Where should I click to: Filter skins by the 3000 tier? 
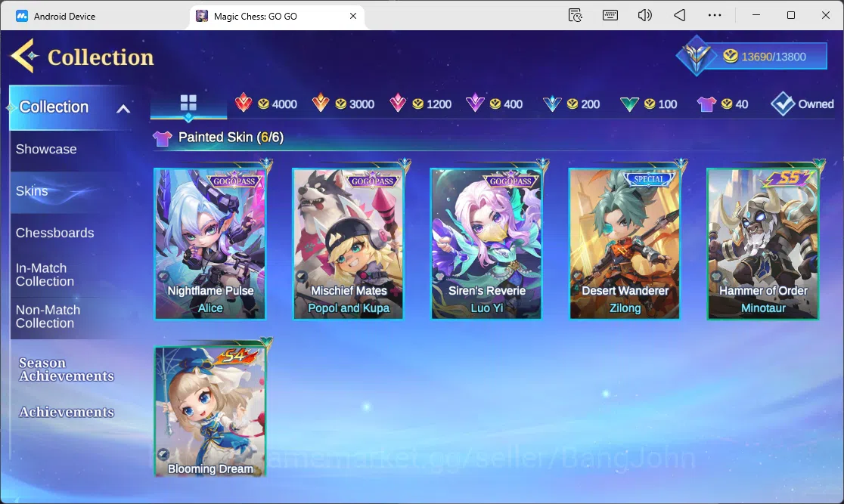click(x=343, y=104)
